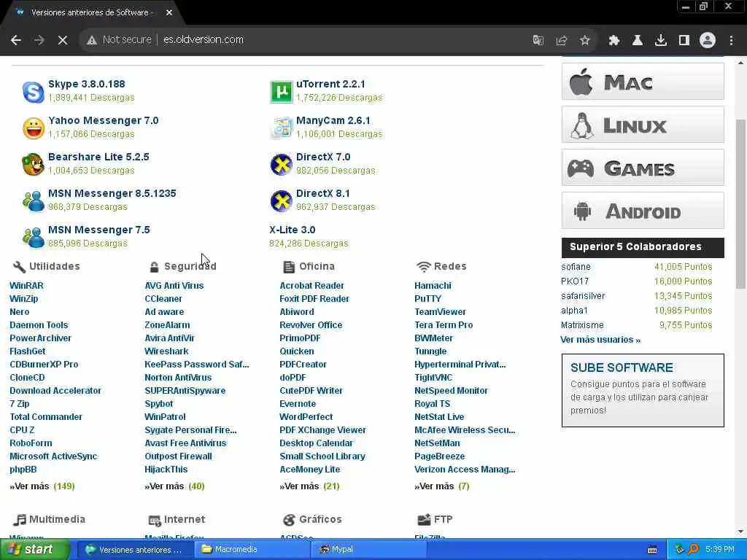This screenshot has height=560, width=747.
Task: Click the uTorrent green icon
Action: click(x=281, y=92)
